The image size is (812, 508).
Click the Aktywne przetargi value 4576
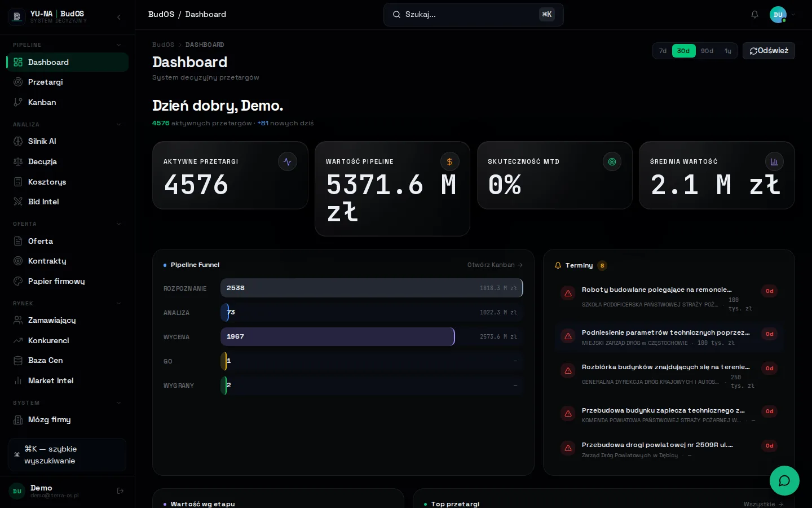coord(196,185)
